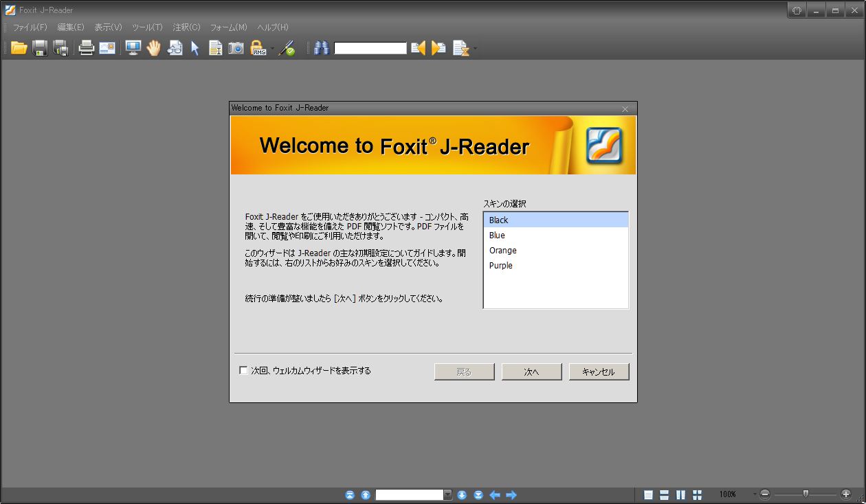The height and width of the screenshot is (504, 866).
Task: Click the 次へ button
Action: click(532, 371)
